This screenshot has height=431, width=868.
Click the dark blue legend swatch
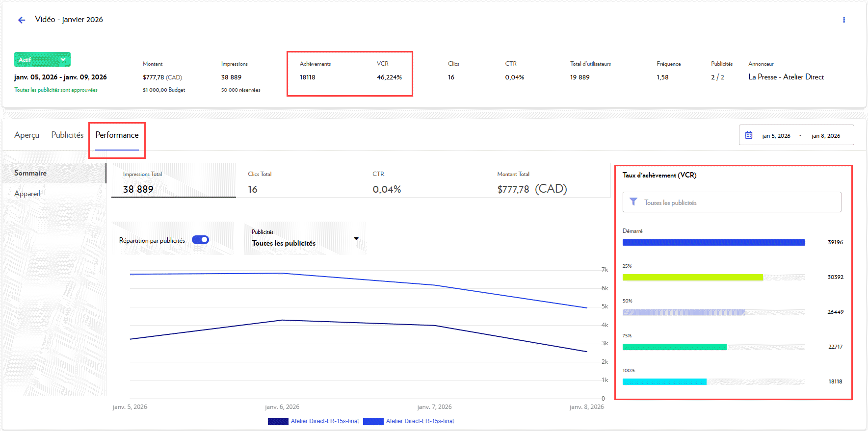click(278, 421)
